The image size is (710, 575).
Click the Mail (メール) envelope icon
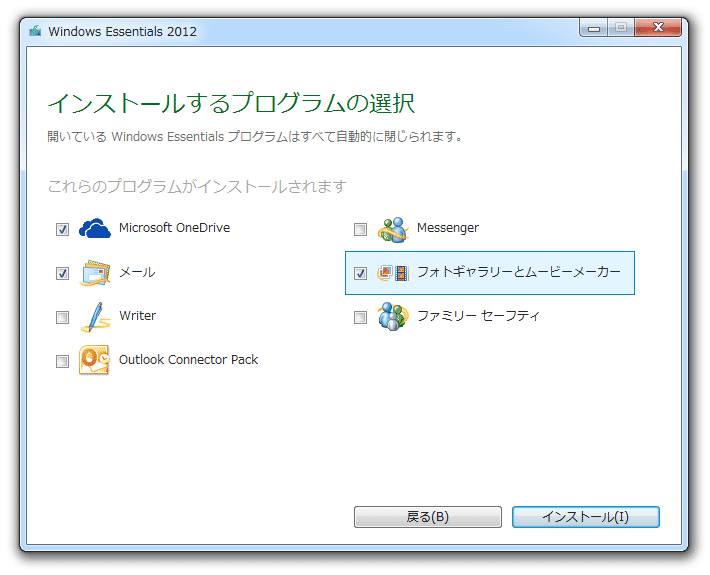[x=95, y=273]
